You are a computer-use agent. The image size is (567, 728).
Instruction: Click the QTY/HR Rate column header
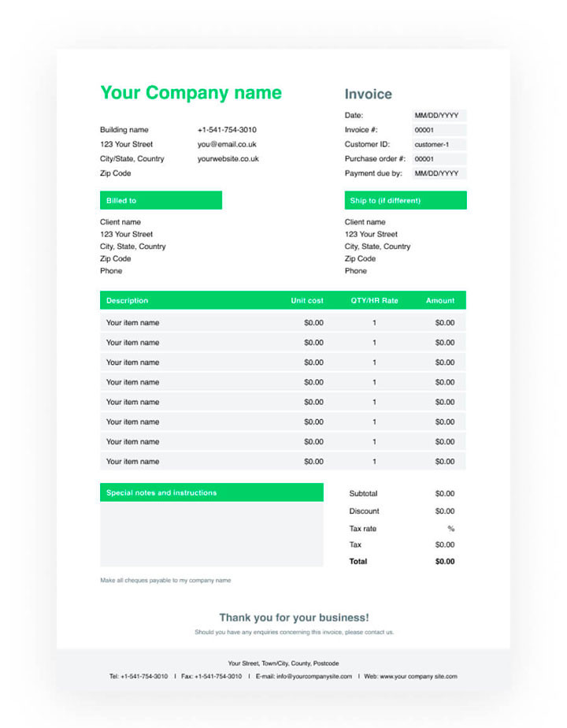(x=374, y=300)
